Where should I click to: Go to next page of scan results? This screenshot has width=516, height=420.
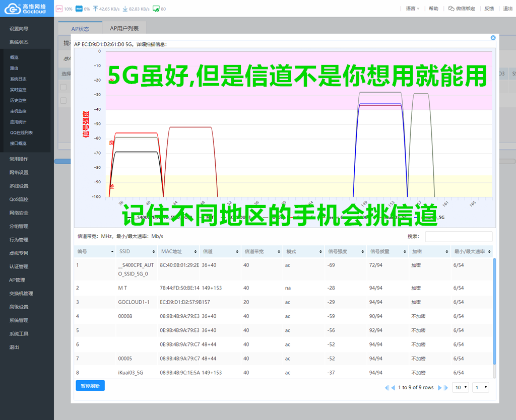point(439,388)
